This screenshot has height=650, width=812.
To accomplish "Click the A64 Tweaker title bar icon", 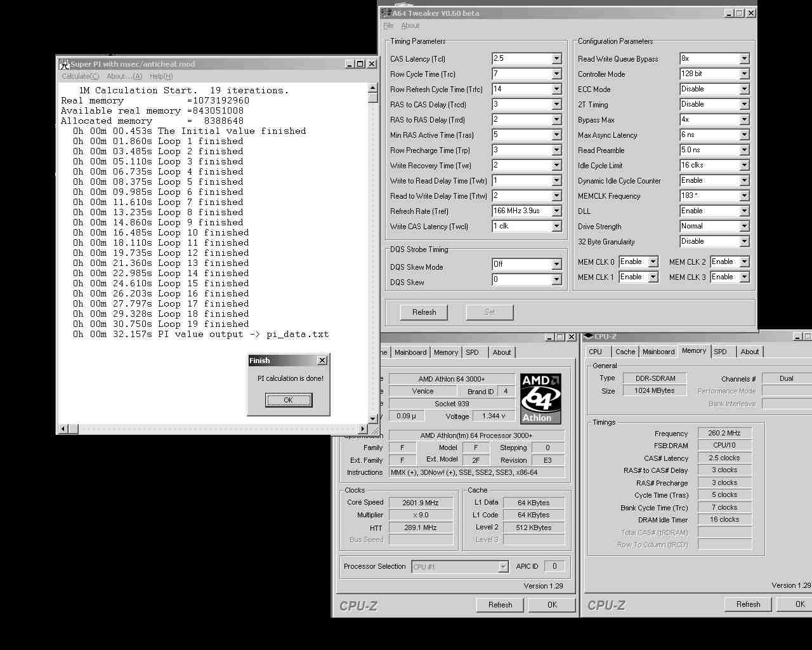I will click(x=385, y=13).
